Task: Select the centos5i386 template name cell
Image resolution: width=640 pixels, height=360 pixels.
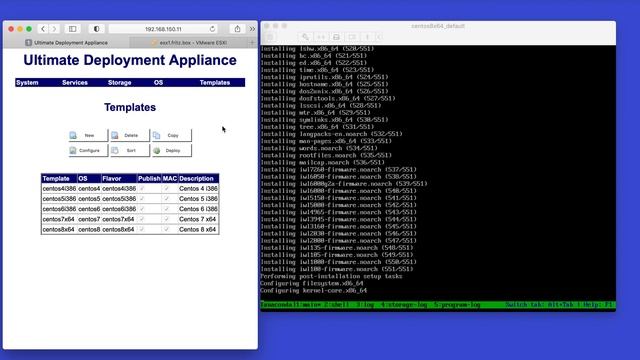Action: click(59, 199)
